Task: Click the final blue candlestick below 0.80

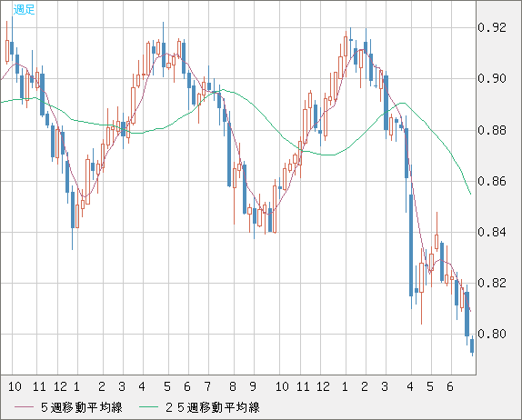Action: [x=472, y=345]
